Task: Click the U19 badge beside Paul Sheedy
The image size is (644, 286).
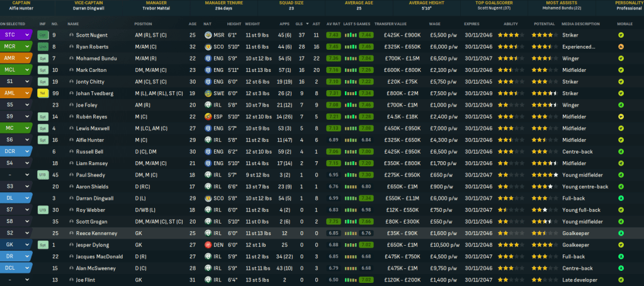Action: (43, 174)
